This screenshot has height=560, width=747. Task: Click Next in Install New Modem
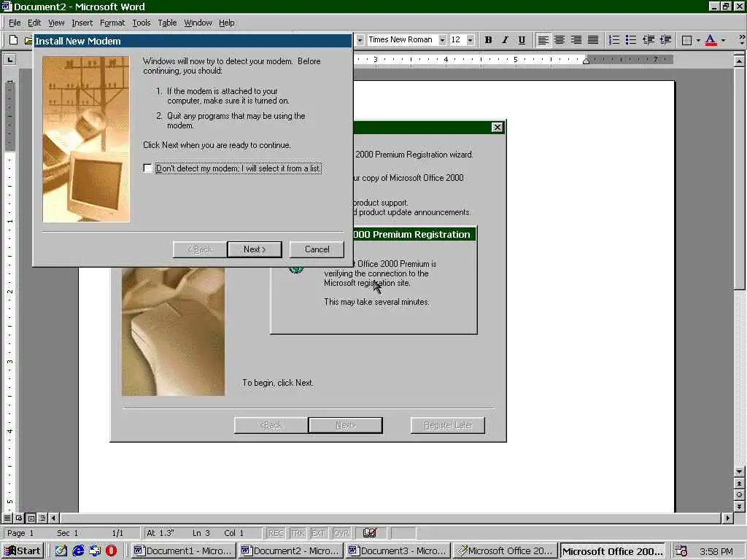255,249
